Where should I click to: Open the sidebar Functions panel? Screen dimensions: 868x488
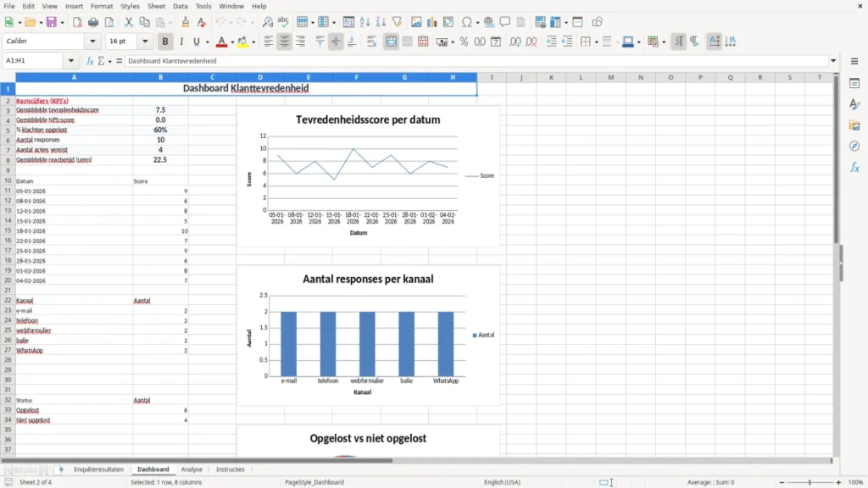click(x=854, y=167)
